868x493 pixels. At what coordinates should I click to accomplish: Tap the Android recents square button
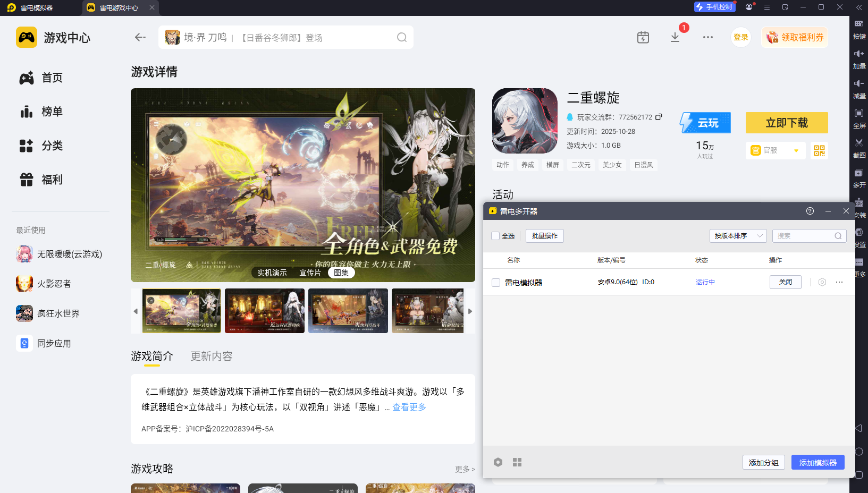tap(858, 475)
